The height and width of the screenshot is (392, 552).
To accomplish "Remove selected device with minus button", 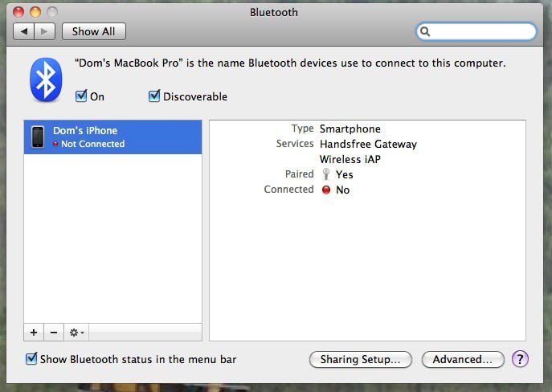I will pos(53,332).
